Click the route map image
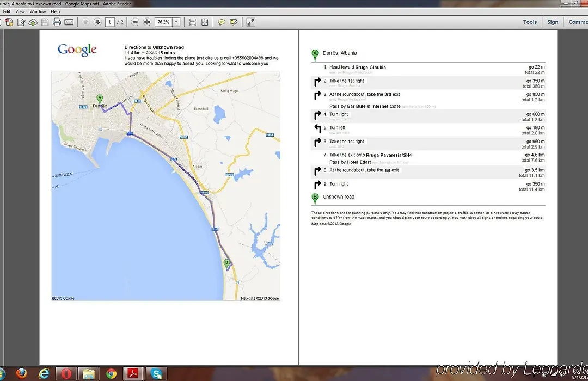588x381 pixels. [x=166, y=186]
